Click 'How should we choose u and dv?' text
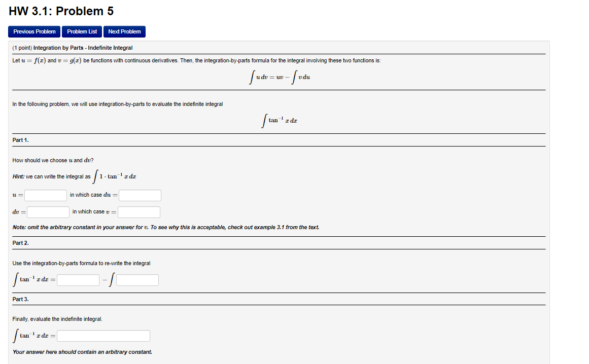The height and width of the screenshot is (364, 589). point(53,160)
